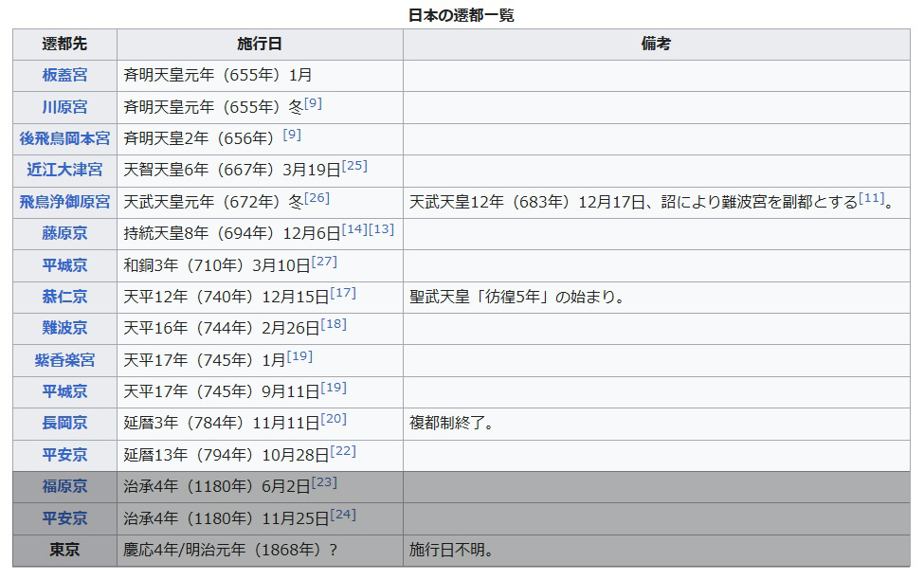This screenshot has height=580, width=924.
Task: Open the 紫香楽宮 link
Action: point(64,360)
